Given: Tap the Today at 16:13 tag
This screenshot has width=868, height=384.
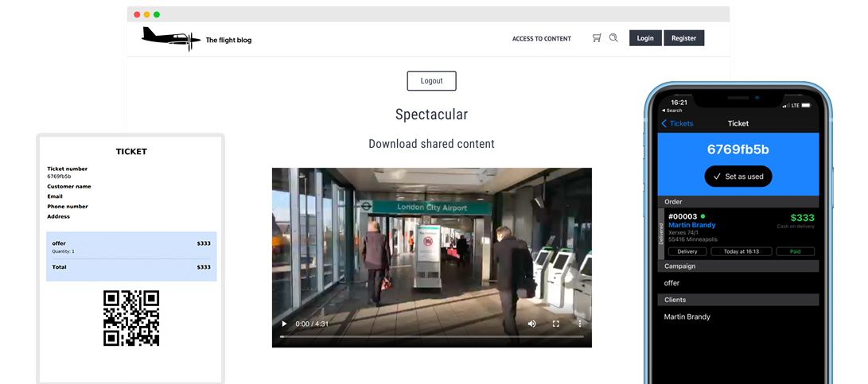Looking at the screenshot, I should (x=741, y=251).
